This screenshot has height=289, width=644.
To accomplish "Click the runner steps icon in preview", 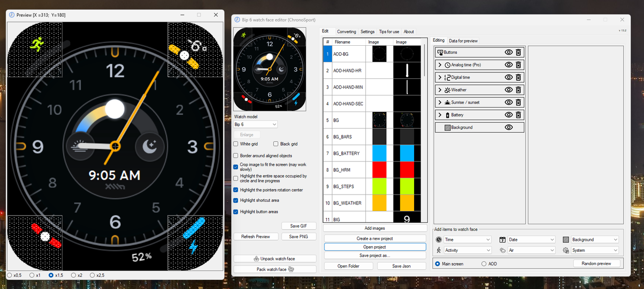I will point(36,44).
